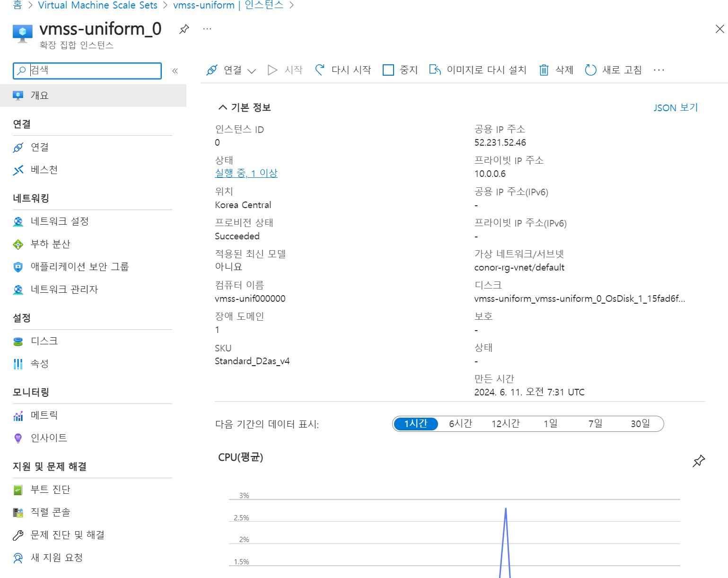Click the 검색 search box
The height and width of the screenshot is (578, 728).
(x=87, y=70)
